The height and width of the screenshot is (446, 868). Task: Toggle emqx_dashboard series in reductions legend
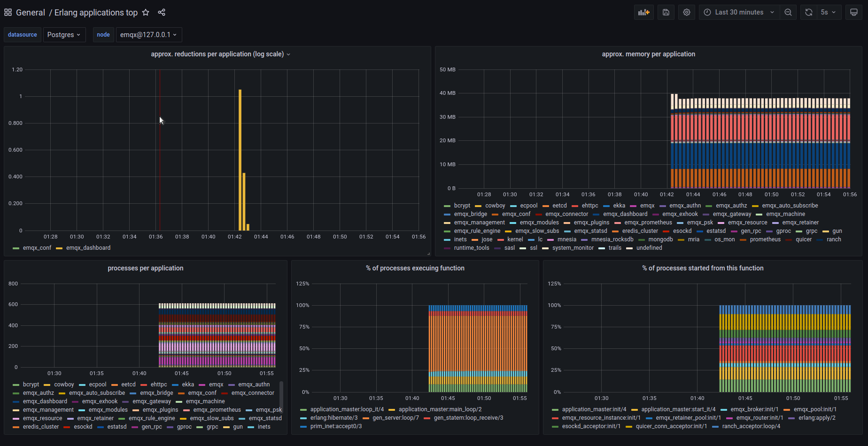click(88, 248)
